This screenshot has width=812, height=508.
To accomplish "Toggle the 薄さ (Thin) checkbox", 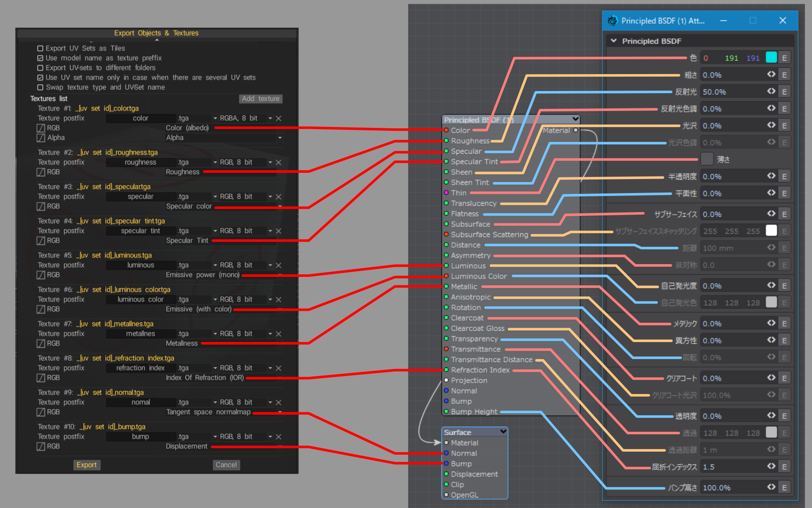I will tap(707, 159).
